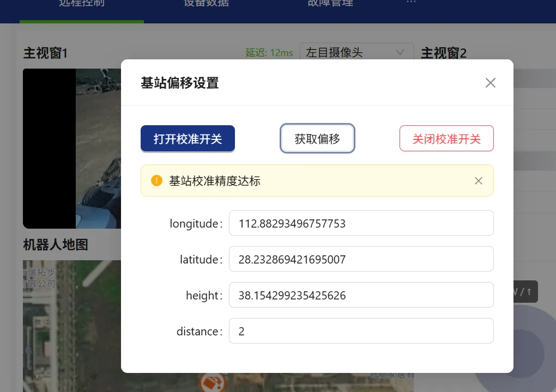Click the 获取偏移 button
Viewport: 556px width, 392px height.
pos(317,138)
